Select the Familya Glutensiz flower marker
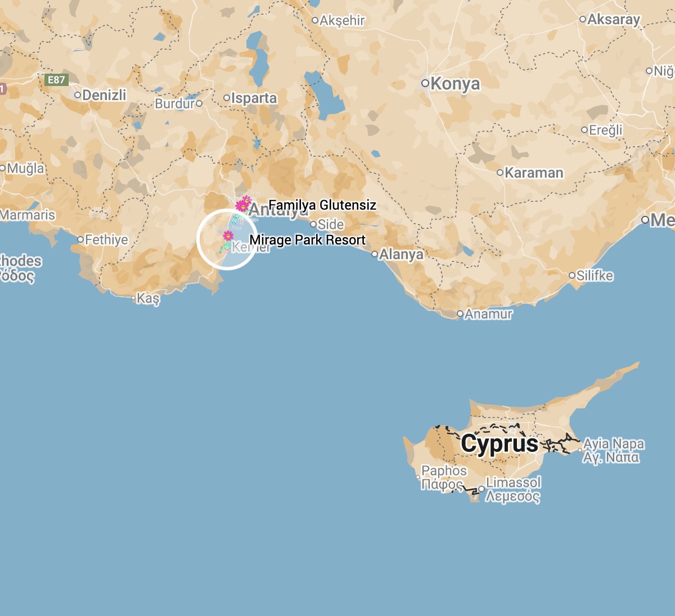 (242, 206)
